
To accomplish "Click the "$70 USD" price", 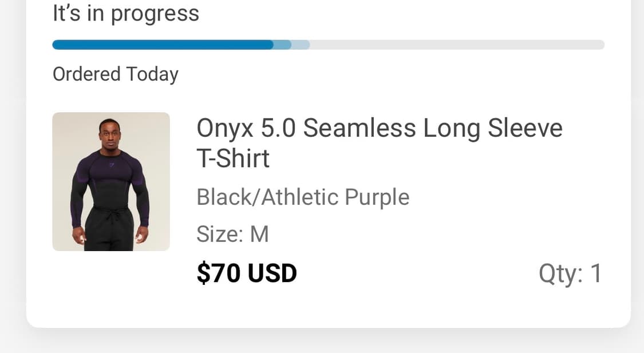I will point(247,273).
